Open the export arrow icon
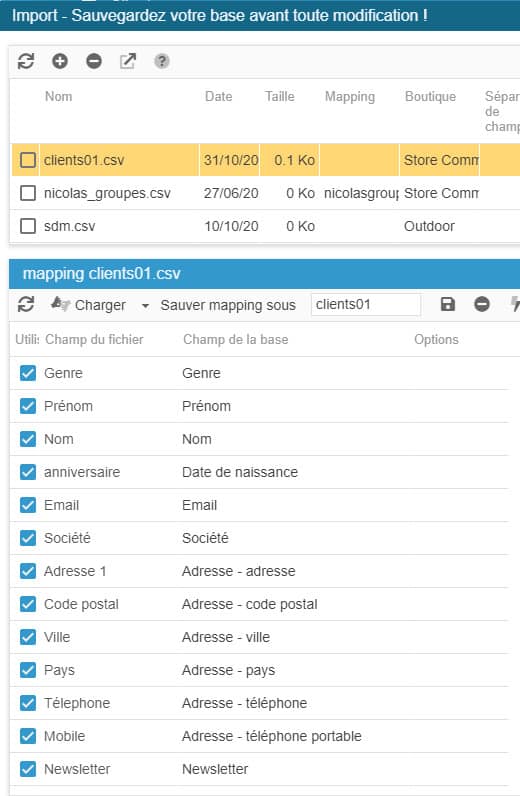This screenshot has width=520, height=796. [128, 61]
